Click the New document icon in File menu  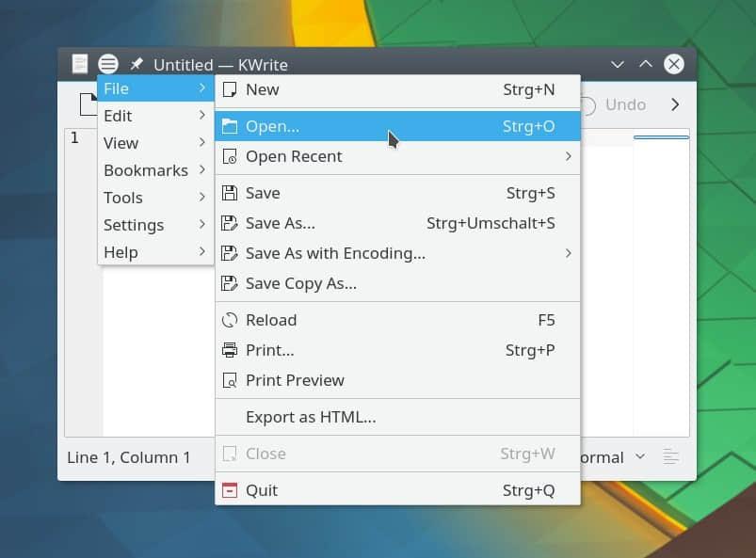(x=229, y=90)
